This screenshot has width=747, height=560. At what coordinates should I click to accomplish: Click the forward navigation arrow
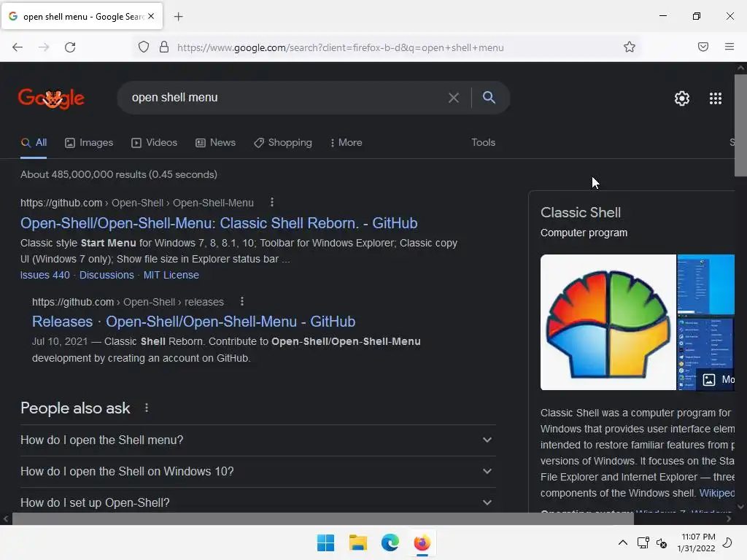pyautogui.click(x=44, y=47)
